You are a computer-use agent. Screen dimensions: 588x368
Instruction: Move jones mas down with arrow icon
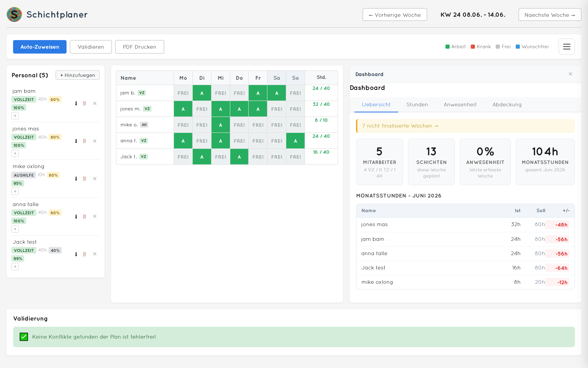[x=76, y=141]
